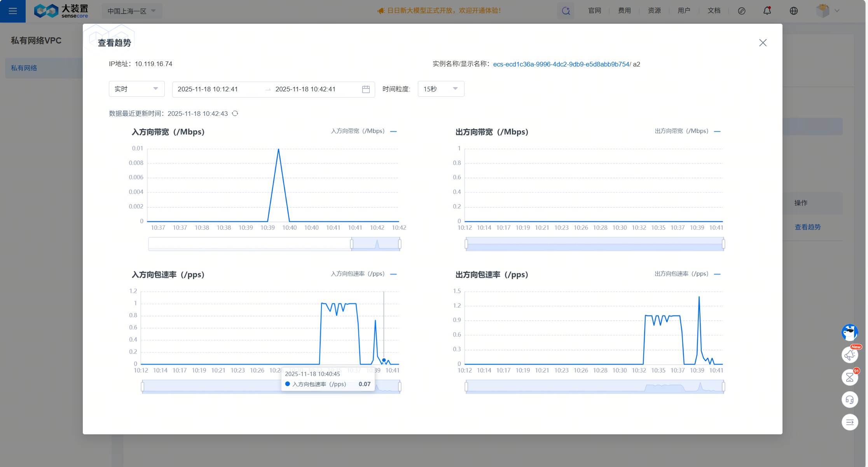Click the 私有网络 sidebar item
868x467 pixels.
click(24, 68)
